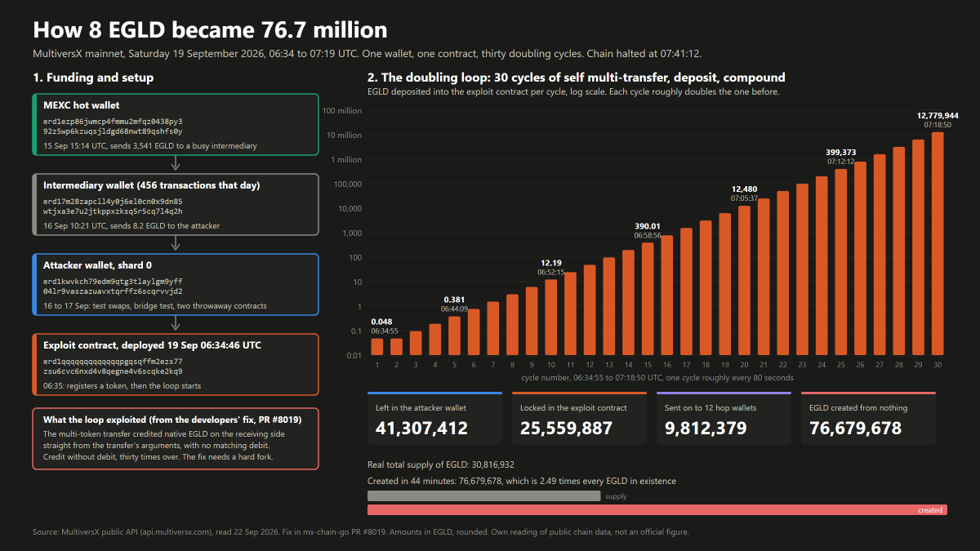Click the "06:58:56" timestamp label
Screen dimensions: 980x551
click(648, 235)
